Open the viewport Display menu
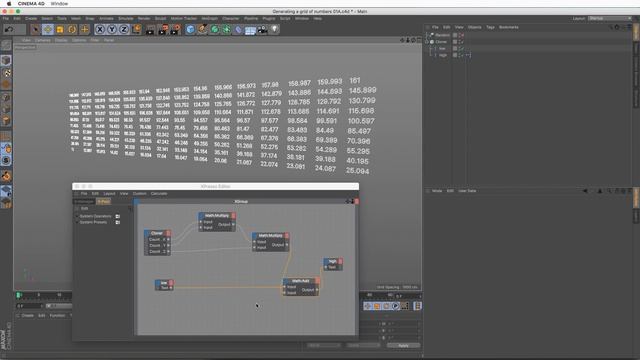This screenshot has width=640, height=360. 61,40
